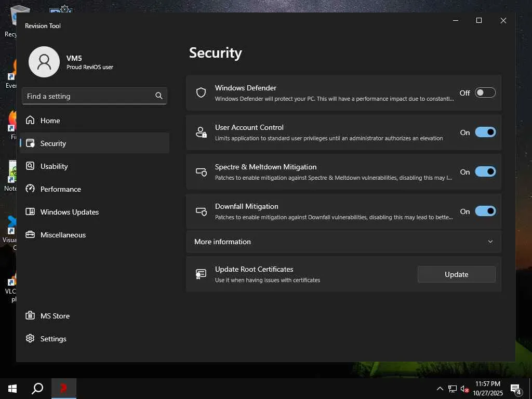Click the Usability icon in sidebar
This screenshot has height=399, width=532.
click(30, 166)
